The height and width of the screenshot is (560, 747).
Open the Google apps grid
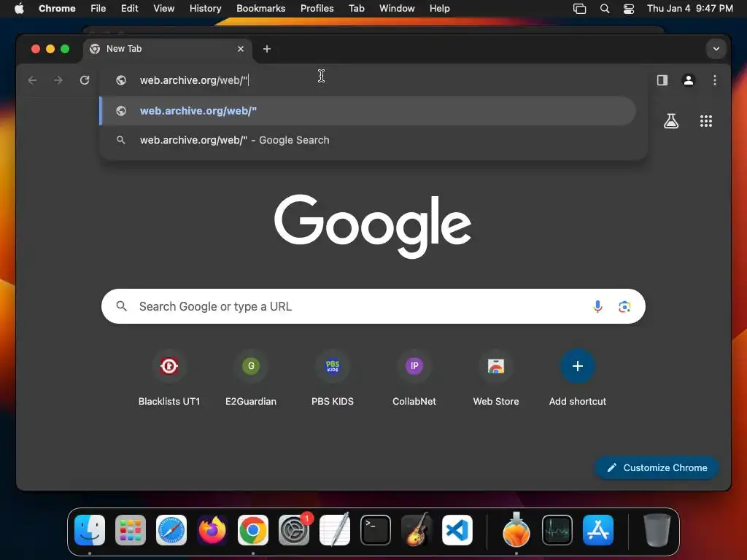(706, 121)
